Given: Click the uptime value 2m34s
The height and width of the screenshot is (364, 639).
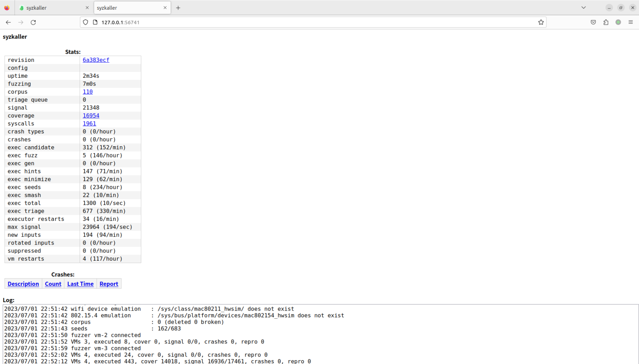Looking at the screenshot, I should [x=91, y=76].
